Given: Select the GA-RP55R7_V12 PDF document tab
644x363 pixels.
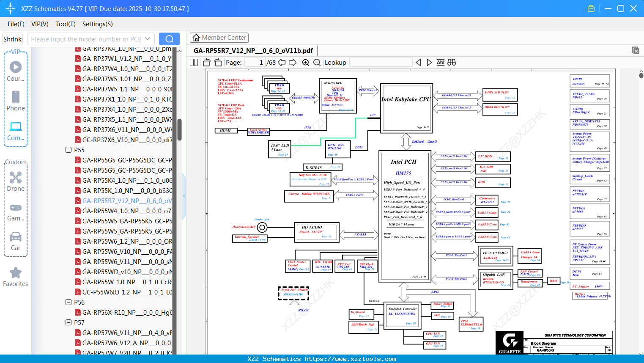Looking at the screenshot, I should (x=253, y=50).
